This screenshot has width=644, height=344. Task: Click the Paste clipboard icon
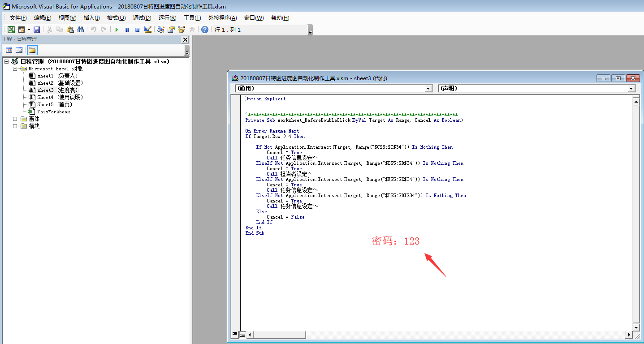pyautogui.click(x=70, y=30)
